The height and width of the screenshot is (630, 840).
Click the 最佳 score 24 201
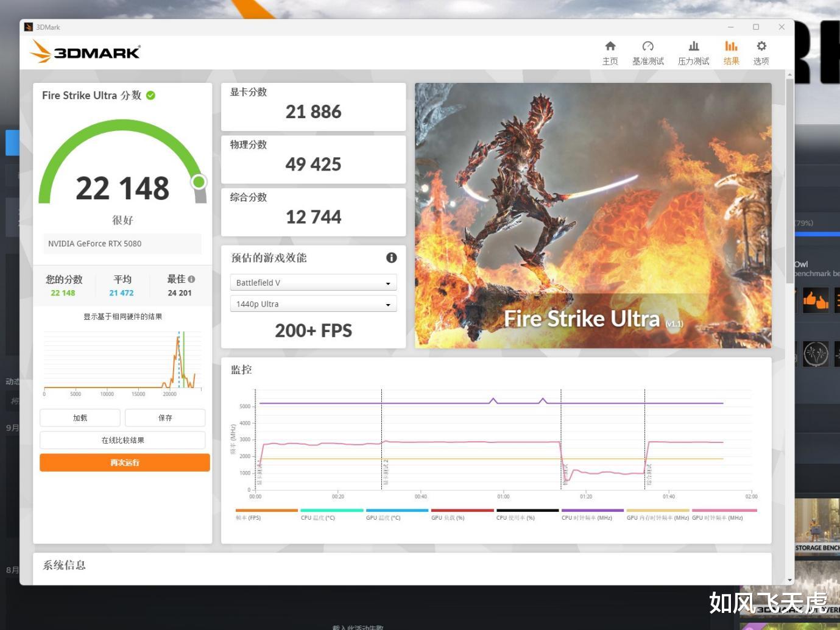coord(180,293)
